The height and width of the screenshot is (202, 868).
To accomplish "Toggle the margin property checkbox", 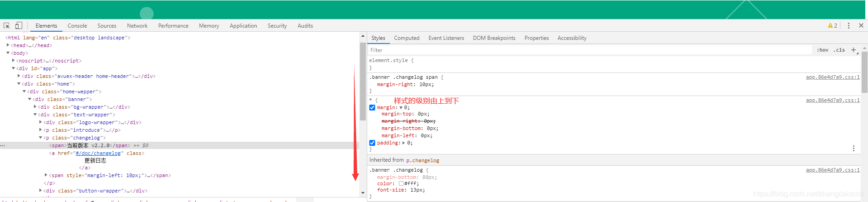I will (372, 108).
